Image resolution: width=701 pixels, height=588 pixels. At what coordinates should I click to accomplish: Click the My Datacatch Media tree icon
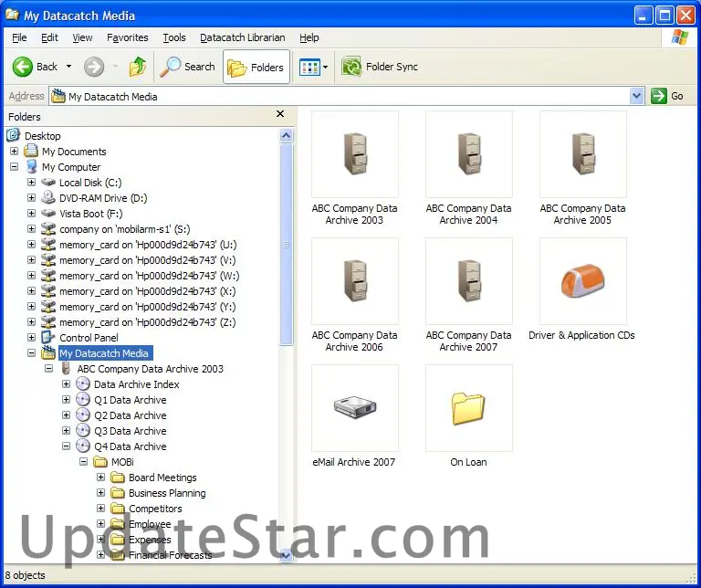point(48,353)
